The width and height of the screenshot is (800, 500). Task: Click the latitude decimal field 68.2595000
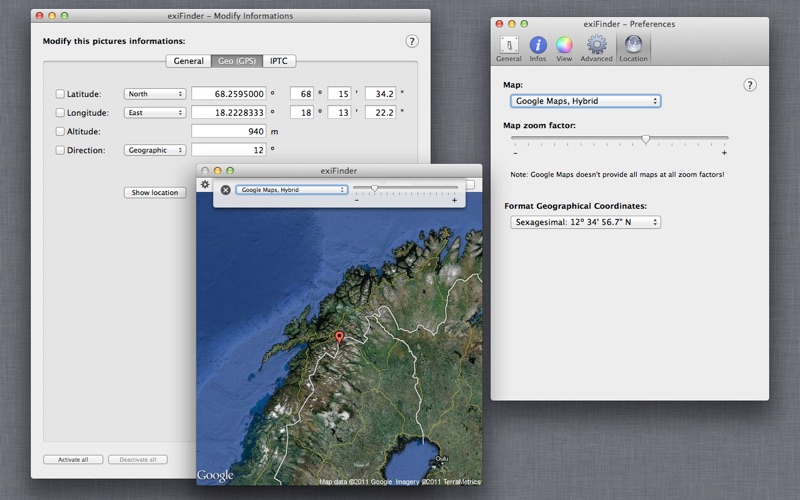[x=229, y=93]
